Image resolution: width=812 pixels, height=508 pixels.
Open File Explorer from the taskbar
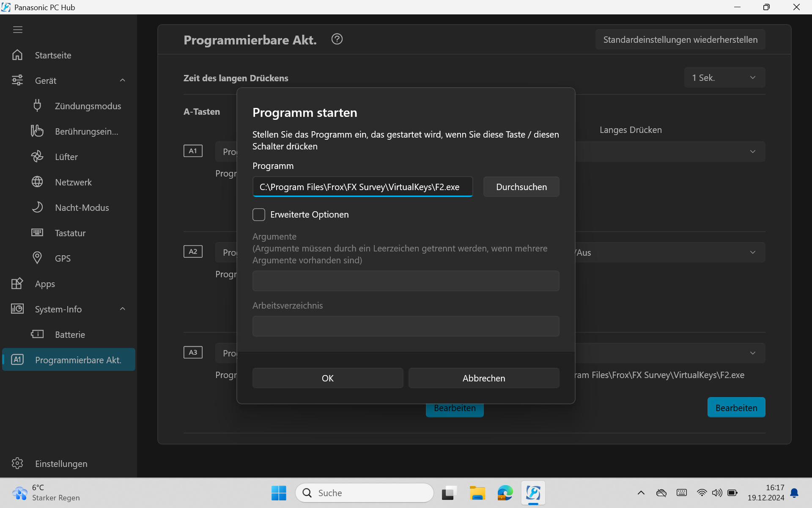(x=477, y=493)
